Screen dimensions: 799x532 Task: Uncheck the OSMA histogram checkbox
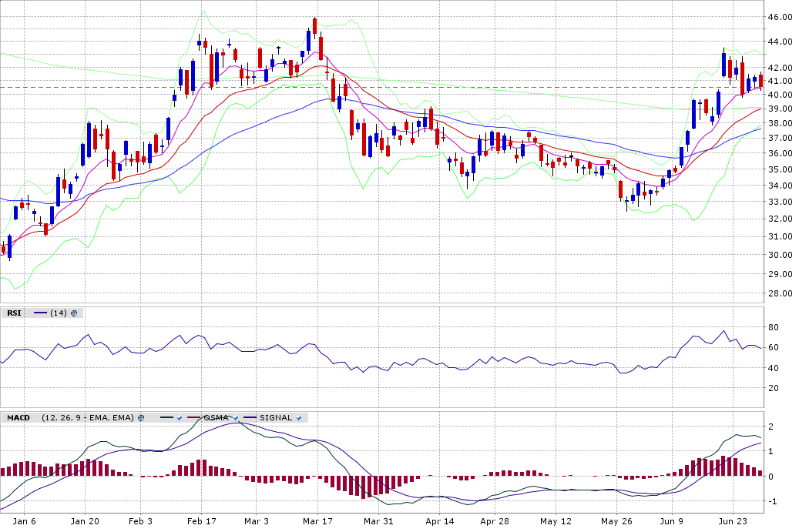[236, 418]
